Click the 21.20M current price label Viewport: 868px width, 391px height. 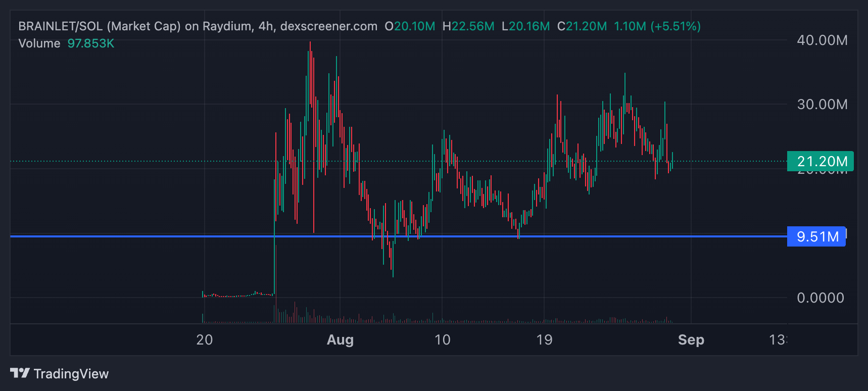821,161
